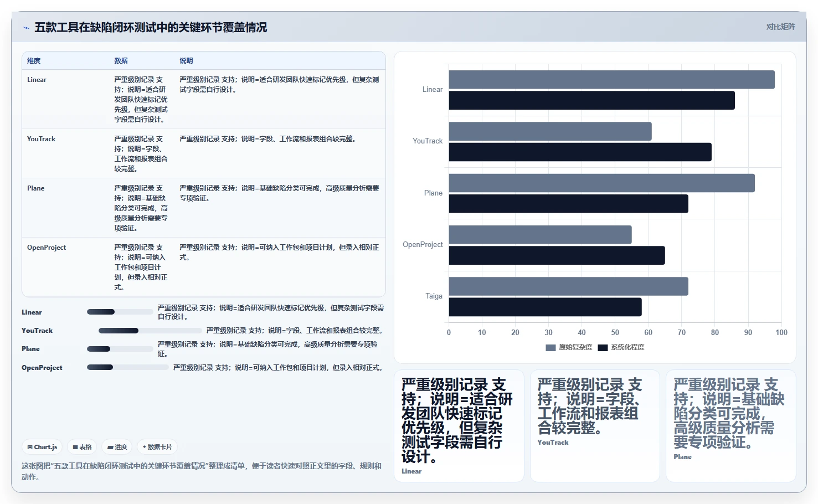
Task: Click Linear row's 说明 column text
Action: pos(279,85)
